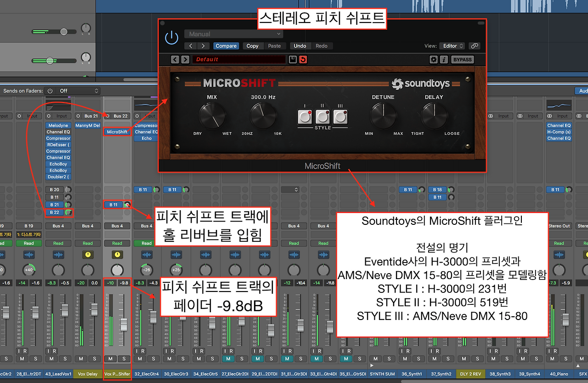Screen dimensions: 588x383
Task: Open the H-Comp plugin slot
Action: point(559,132)
